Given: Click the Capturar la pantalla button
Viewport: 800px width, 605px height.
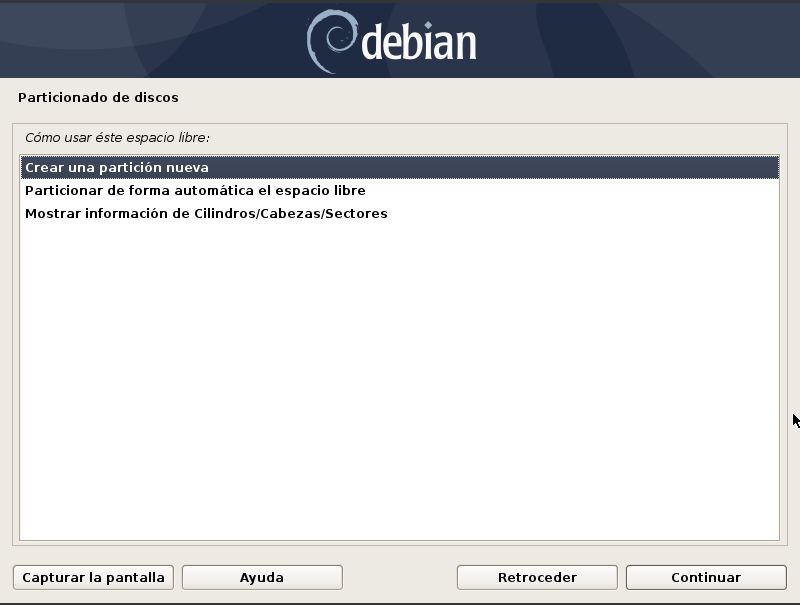Looking at the screenshot, I should pos(93,577).
